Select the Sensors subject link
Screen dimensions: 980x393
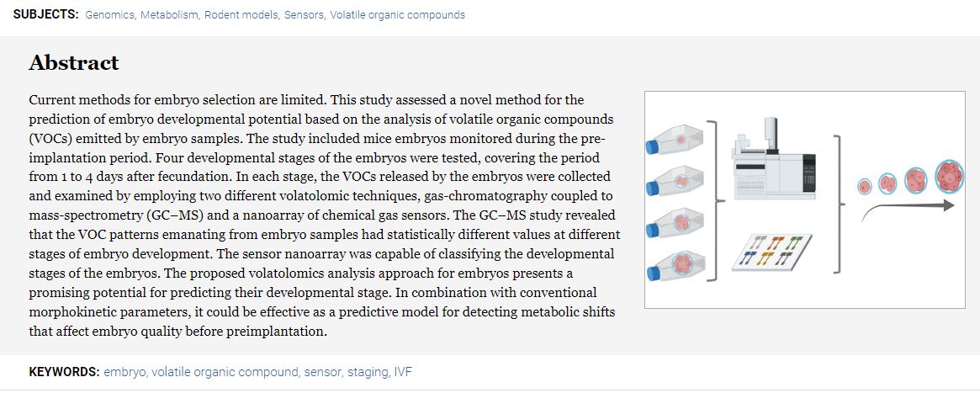coord(305,15)
